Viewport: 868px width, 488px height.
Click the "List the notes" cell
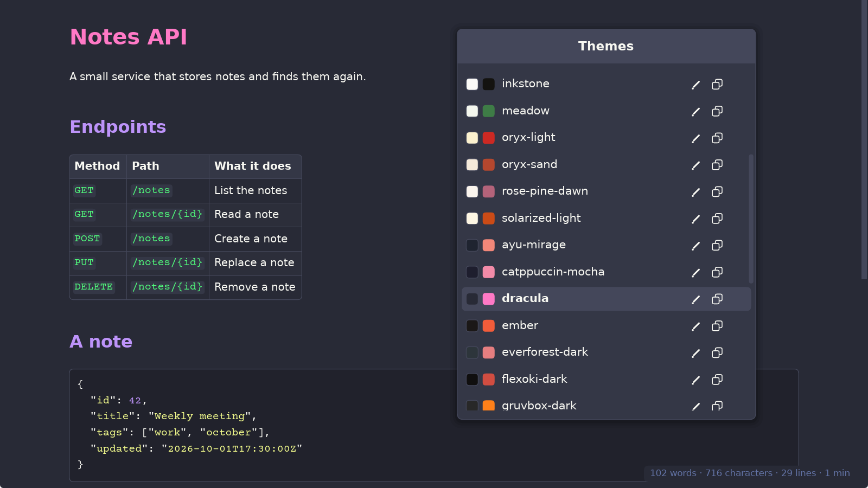point(255,190)
